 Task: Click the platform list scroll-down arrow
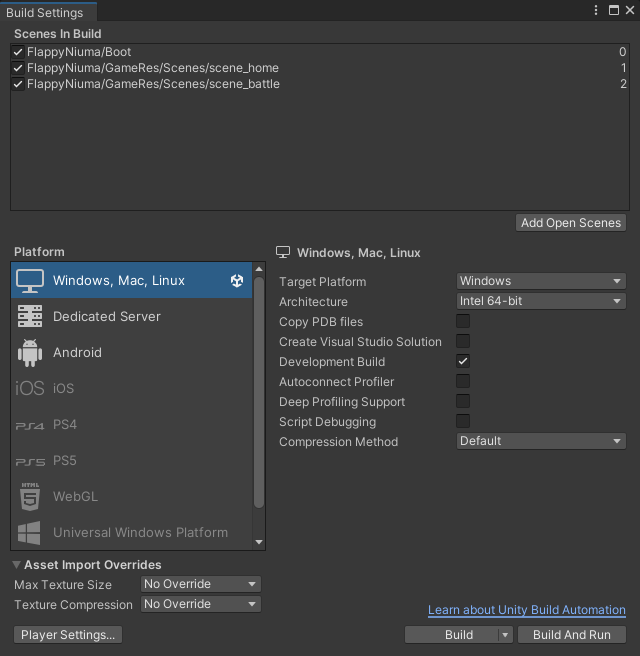coord(259,542)
